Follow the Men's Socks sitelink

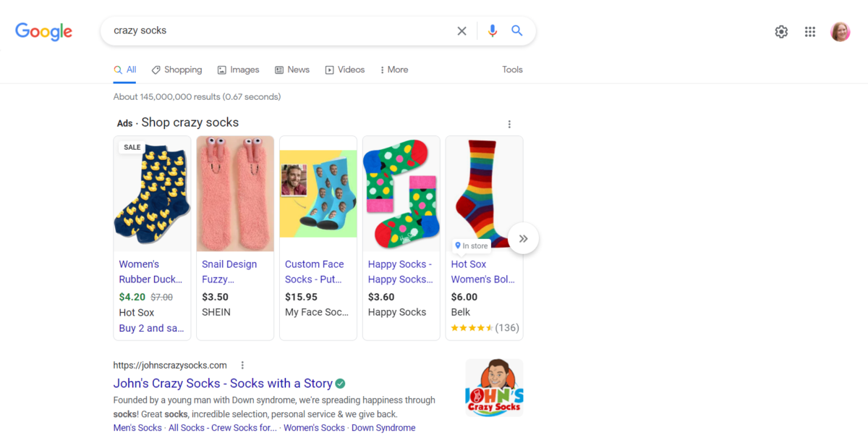(137, 428)
